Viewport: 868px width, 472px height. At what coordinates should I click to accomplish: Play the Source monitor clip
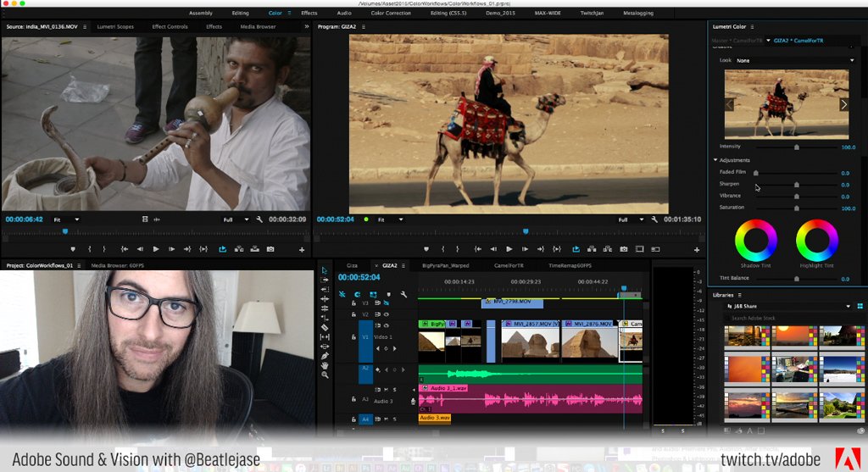tap(156, 249)
